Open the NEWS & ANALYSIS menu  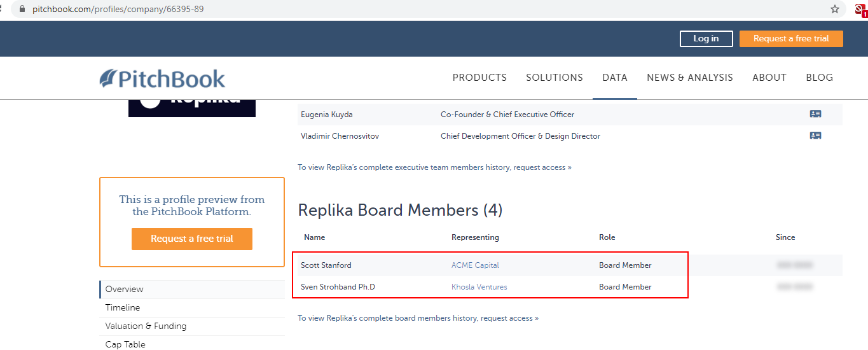tap(690, 78)
